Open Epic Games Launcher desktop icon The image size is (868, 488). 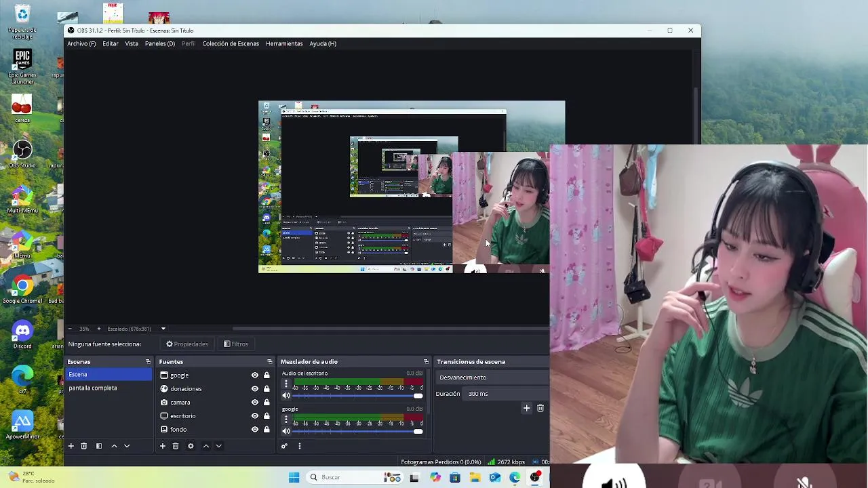coord(22,66)
